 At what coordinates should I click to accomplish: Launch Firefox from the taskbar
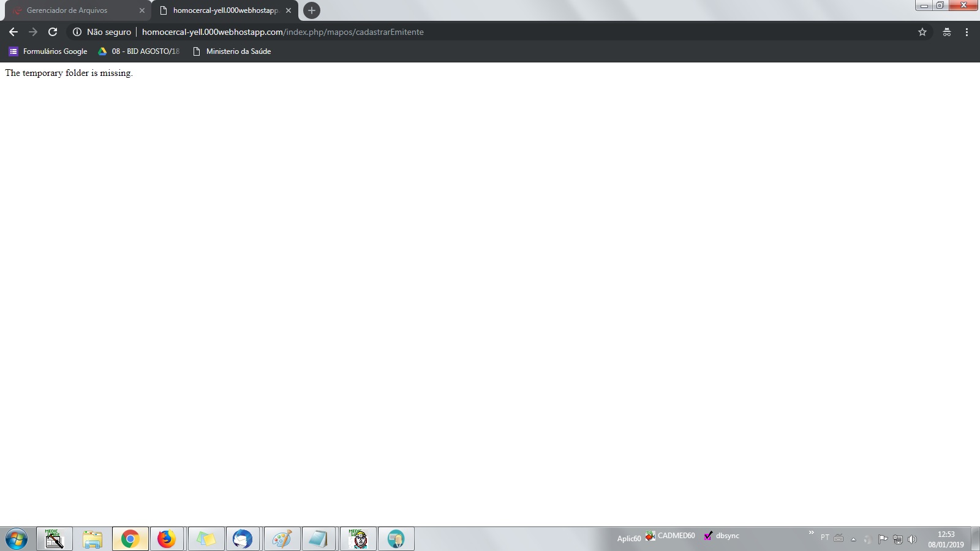coord(167,539)
